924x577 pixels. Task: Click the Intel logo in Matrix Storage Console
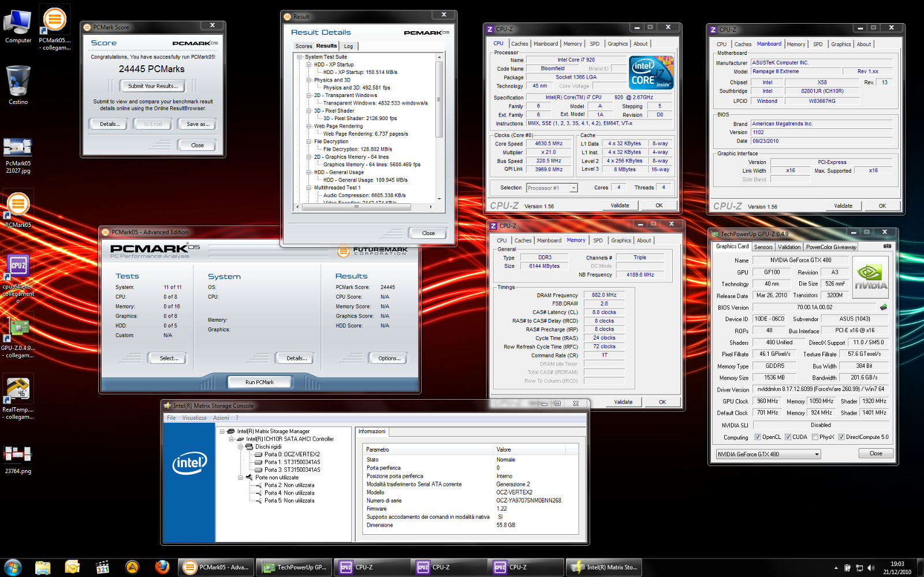click(189, 463)
